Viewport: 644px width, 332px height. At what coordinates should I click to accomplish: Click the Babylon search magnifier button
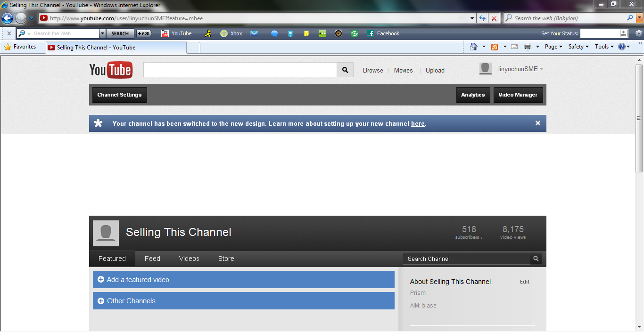point(630,18)
